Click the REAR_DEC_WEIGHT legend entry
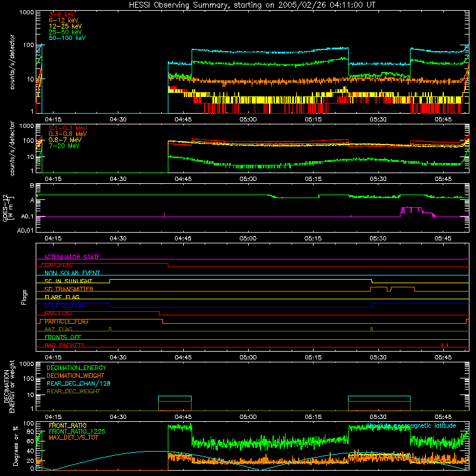 pos(73,392)
